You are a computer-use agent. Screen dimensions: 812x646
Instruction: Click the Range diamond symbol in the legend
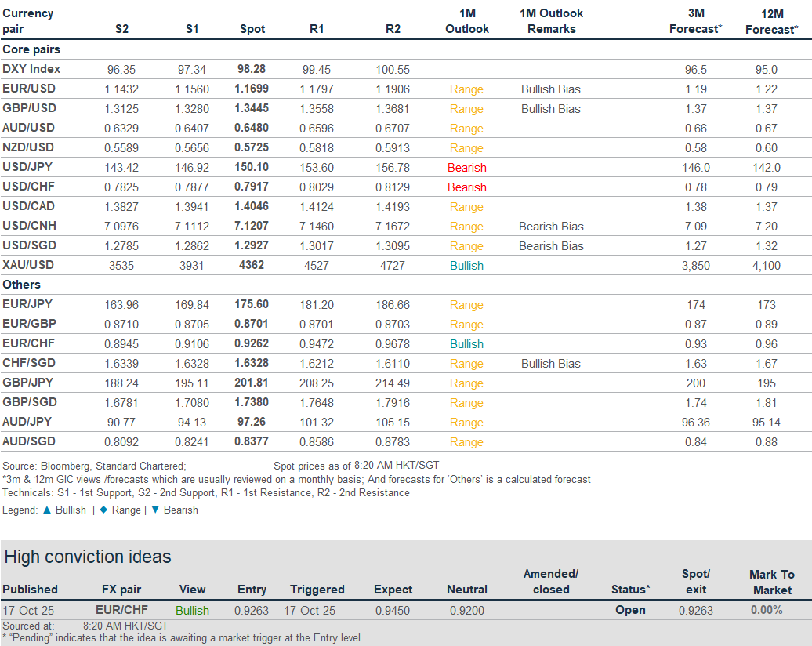click(103, 510)
